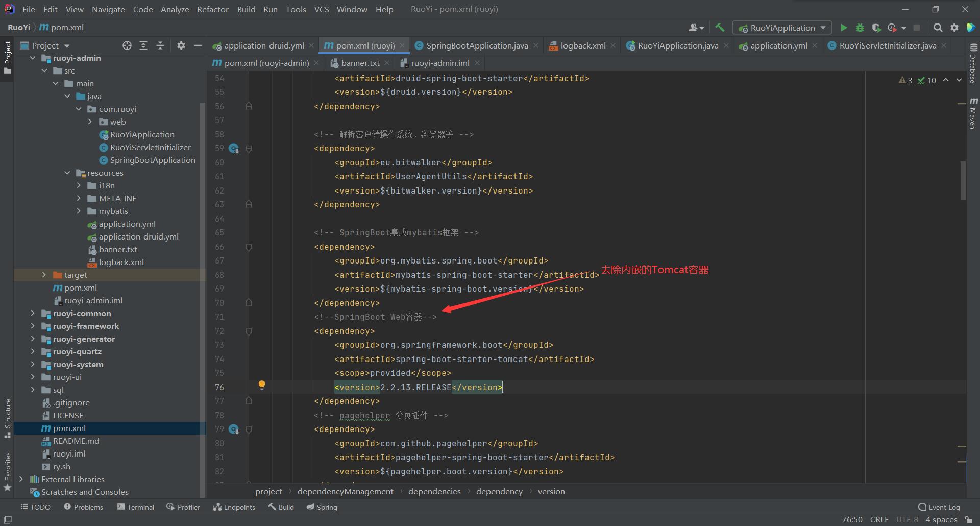Open the TODO tool window
The image size is (980, 526).
click(35, 507)
